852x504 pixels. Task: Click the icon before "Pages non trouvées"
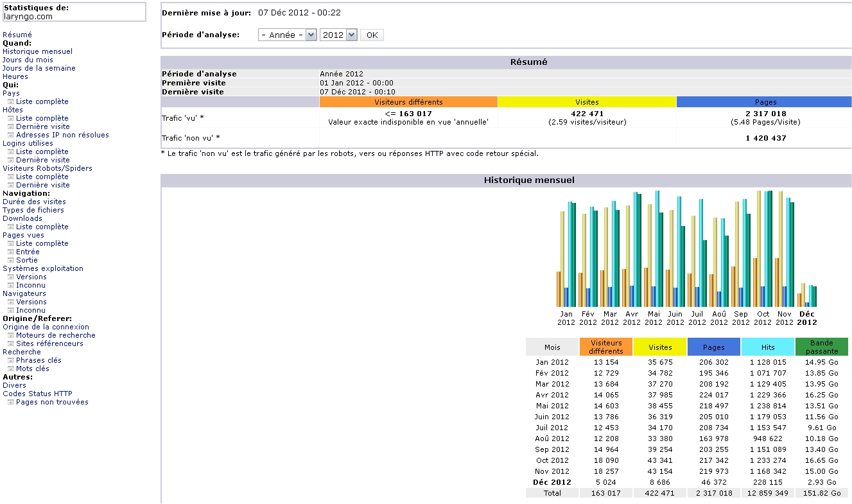[x=10, y=403]
